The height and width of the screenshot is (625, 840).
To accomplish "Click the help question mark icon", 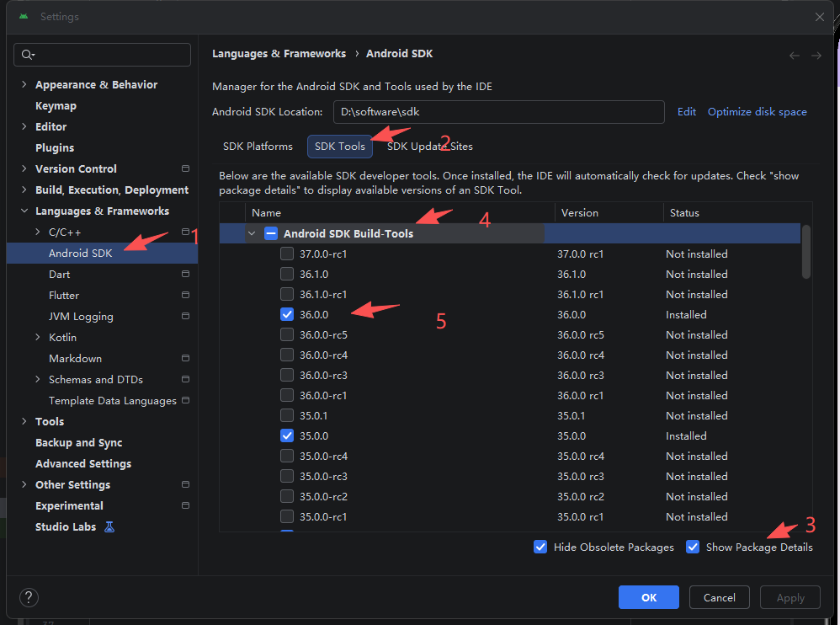I will click(29, 597).
